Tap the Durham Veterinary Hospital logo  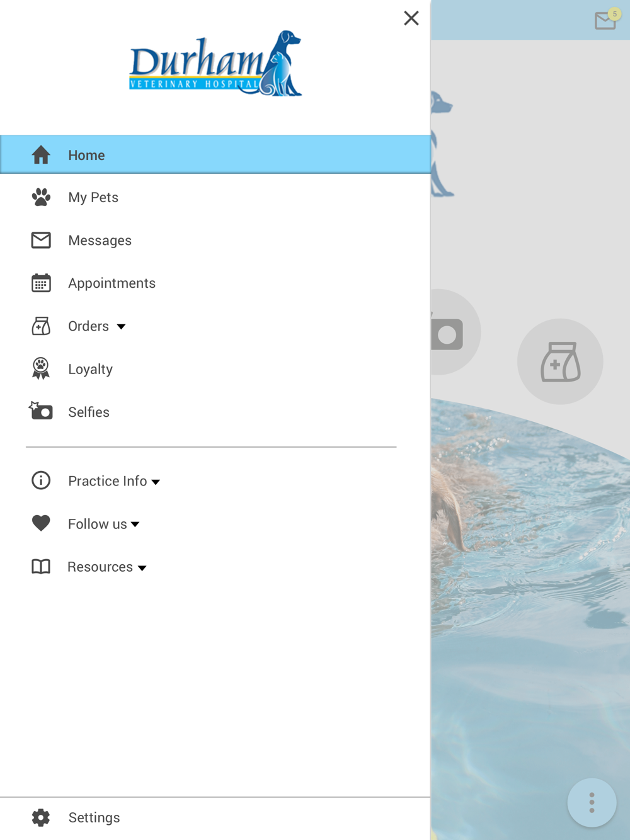coord(215,64)
